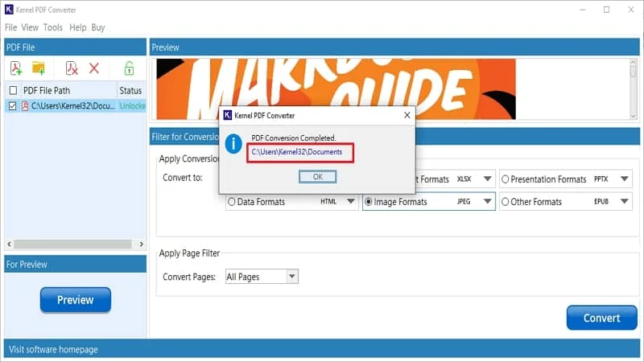This screenshot has width=644, height=362.
Task: Click the file list scroll left arrow
Action: point(9,245)
